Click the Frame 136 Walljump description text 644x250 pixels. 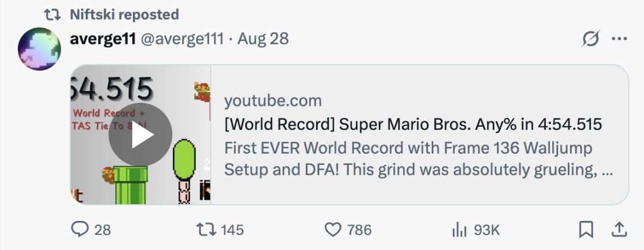tap(408, 148)
